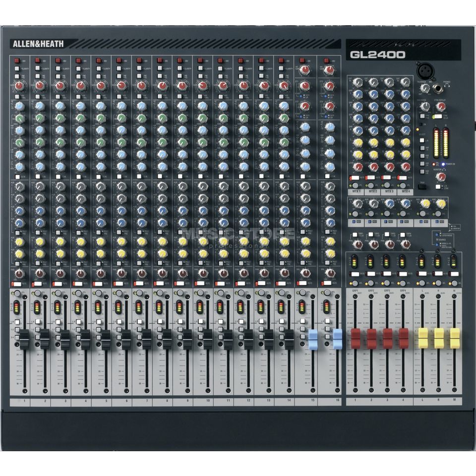476x476 pixels.
Task: Adjust the LF EQ knob on channel 9
Action: (x=182, y=167)
